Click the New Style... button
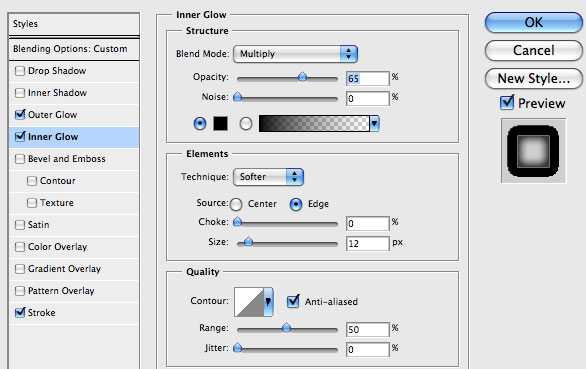 pyautogui.click(x=534, y=79)
